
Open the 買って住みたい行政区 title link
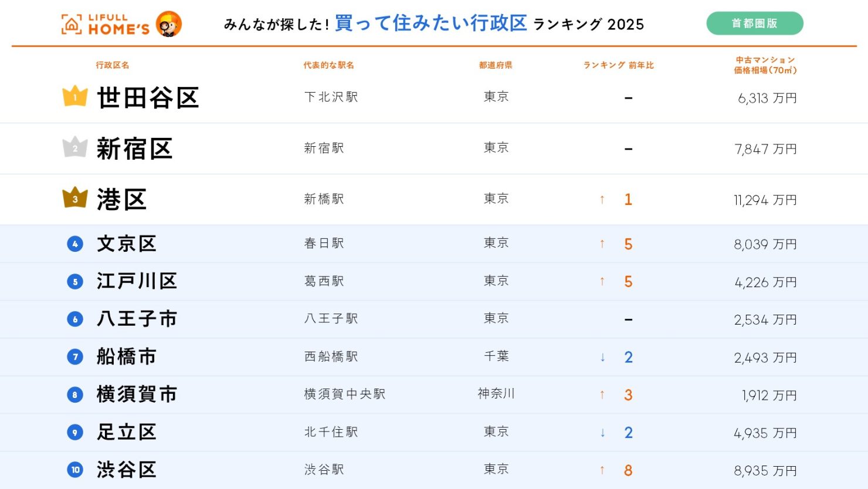(431, 22)
